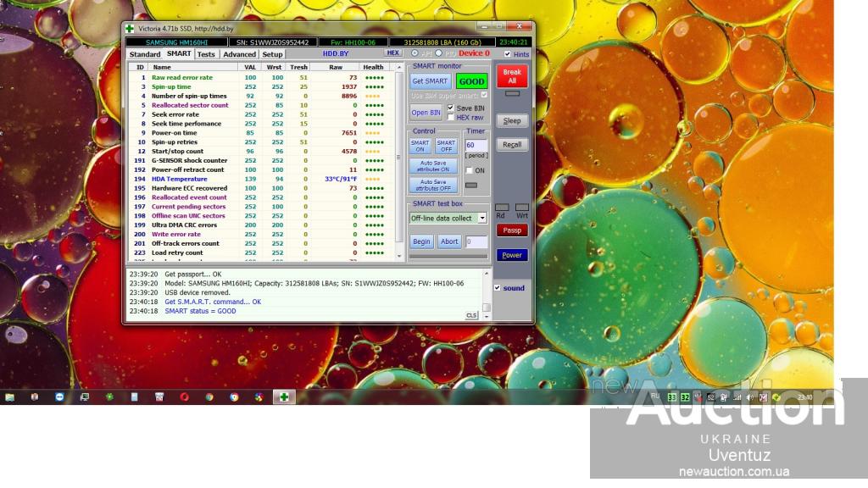Select the Raw read error rate row
Screen dimensions: 868x488
[261, 77]
